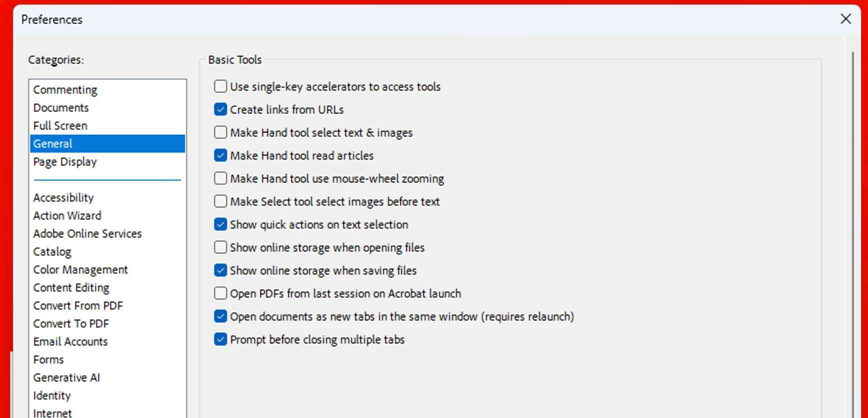This screenshot has height=418, width=868.
Task: Open Accessibility preferences category
Action: (63, 198)
